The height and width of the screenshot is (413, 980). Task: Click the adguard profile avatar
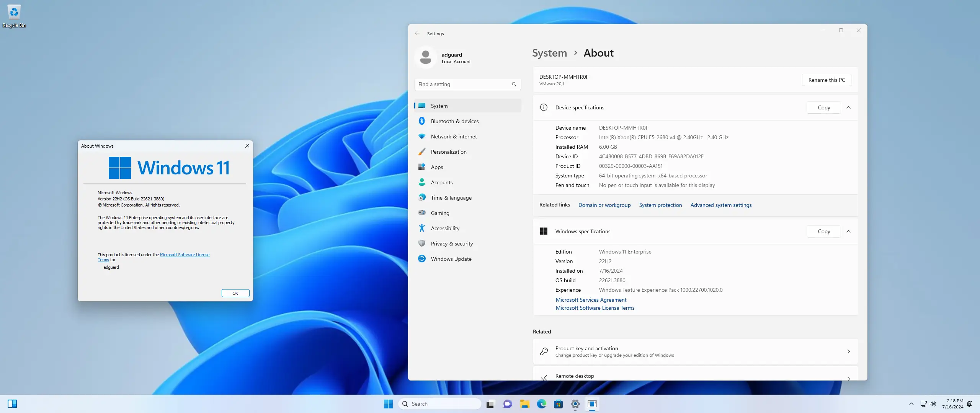coord(426,57)
